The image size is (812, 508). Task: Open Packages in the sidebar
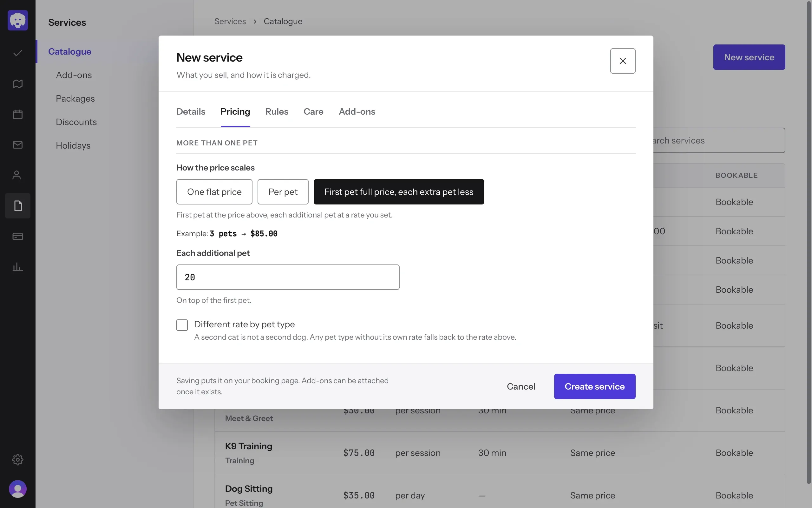pos(75,98)
